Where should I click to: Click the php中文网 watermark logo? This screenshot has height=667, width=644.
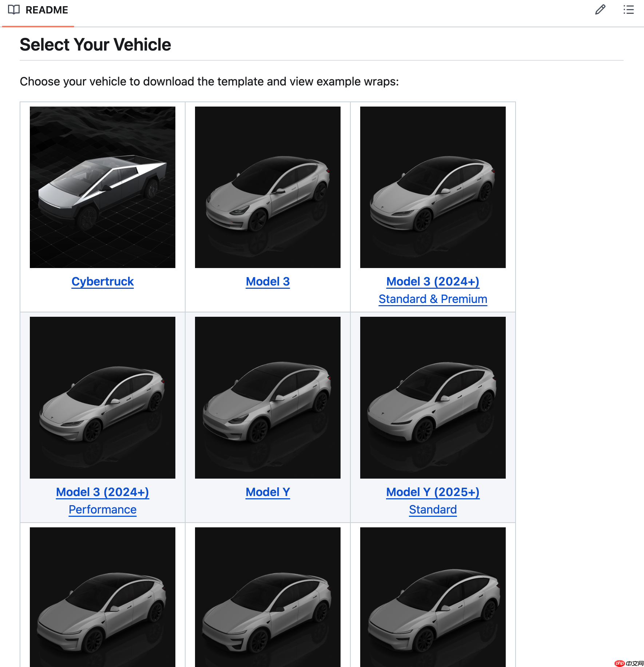(629, 663)
